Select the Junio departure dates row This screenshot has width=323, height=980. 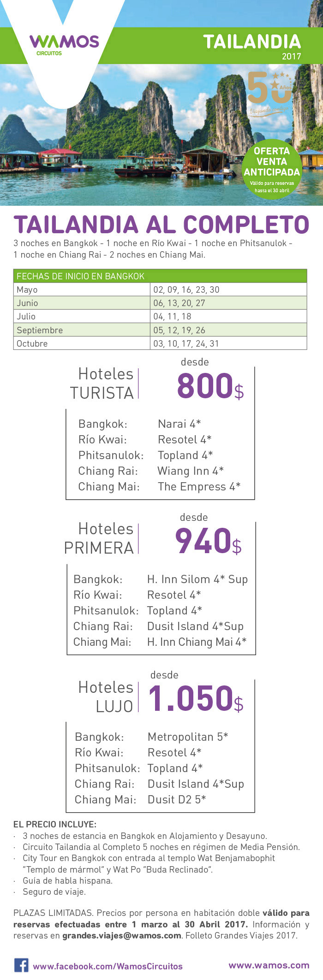click(x=160, y=303)
